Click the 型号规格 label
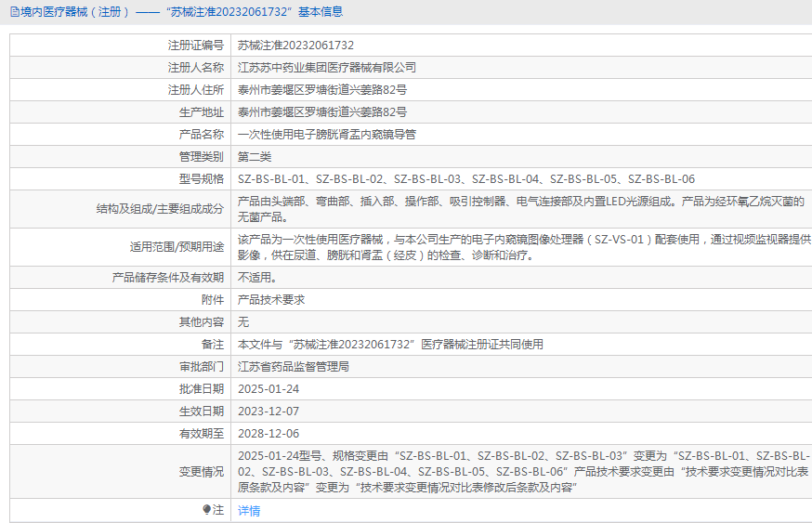 (x=202, y=179)
